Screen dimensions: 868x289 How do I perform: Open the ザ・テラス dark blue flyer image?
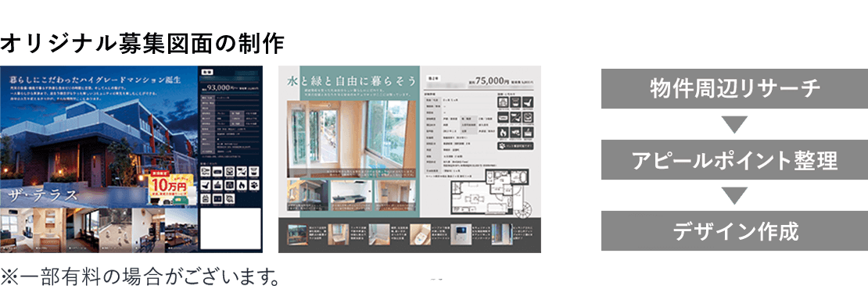[131, 159]
